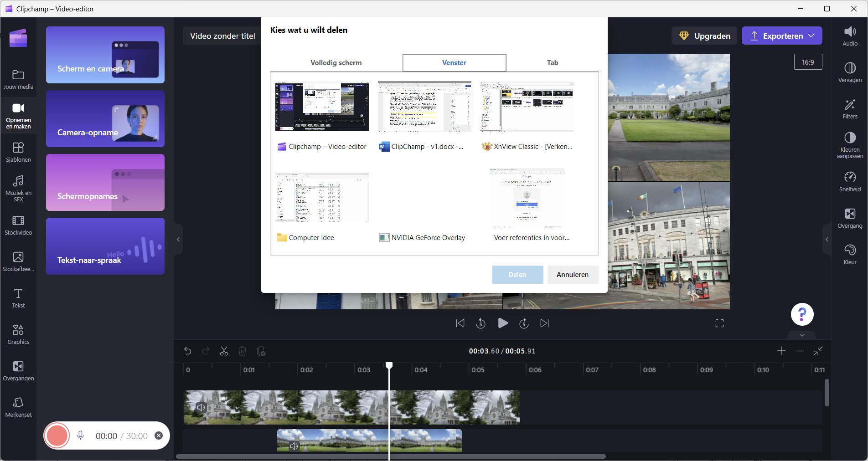Open Overgang in the right sidebar
The height and width of the screenshot is (461, 868).
click(x=850, y=218)
